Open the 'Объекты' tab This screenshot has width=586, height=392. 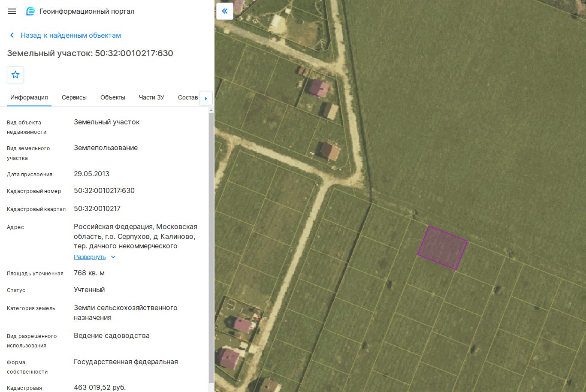[x=113, y=97]
